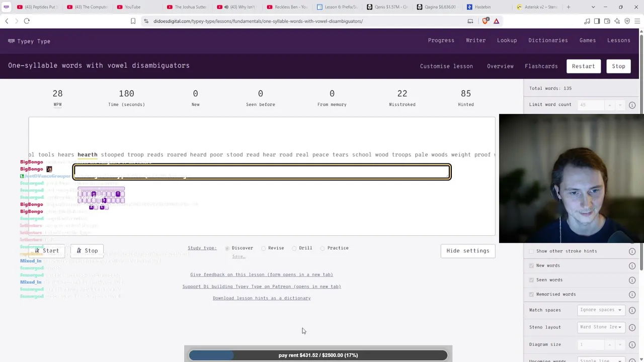Viewport: 644px width, 362px height.
Task: Select the Practice study type
Action: click(323, 248)
